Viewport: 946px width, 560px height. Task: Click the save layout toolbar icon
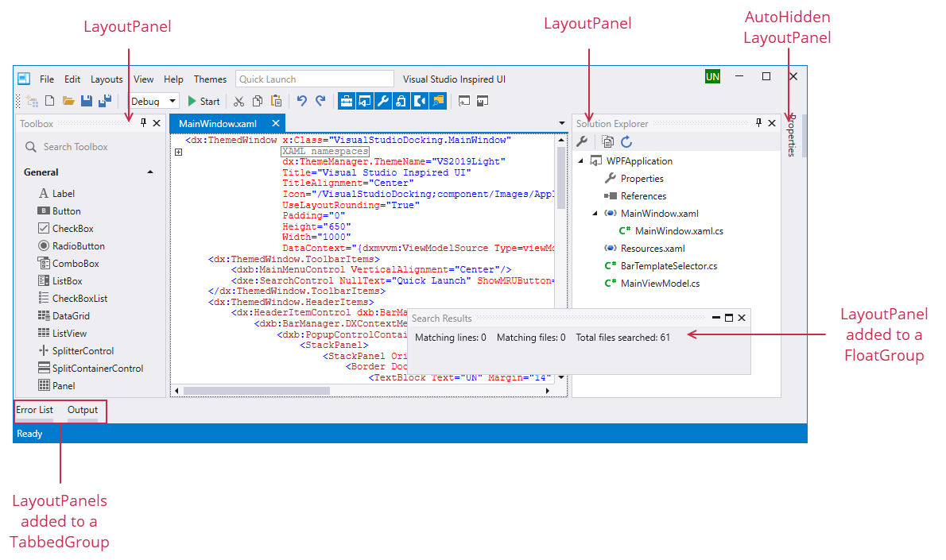point(482,101)
